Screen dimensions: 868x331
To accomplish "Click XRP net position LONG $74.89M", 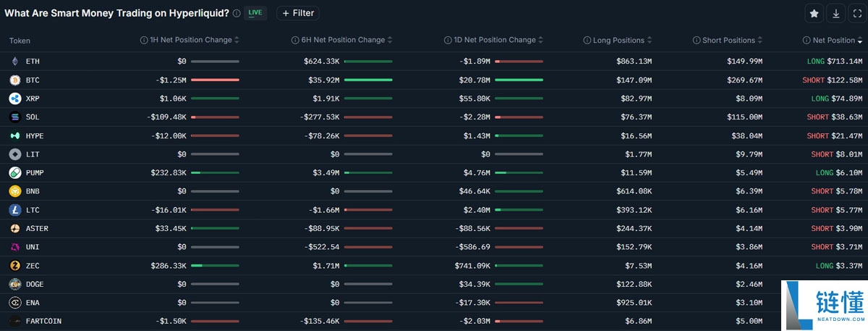I will coord(836,99).
